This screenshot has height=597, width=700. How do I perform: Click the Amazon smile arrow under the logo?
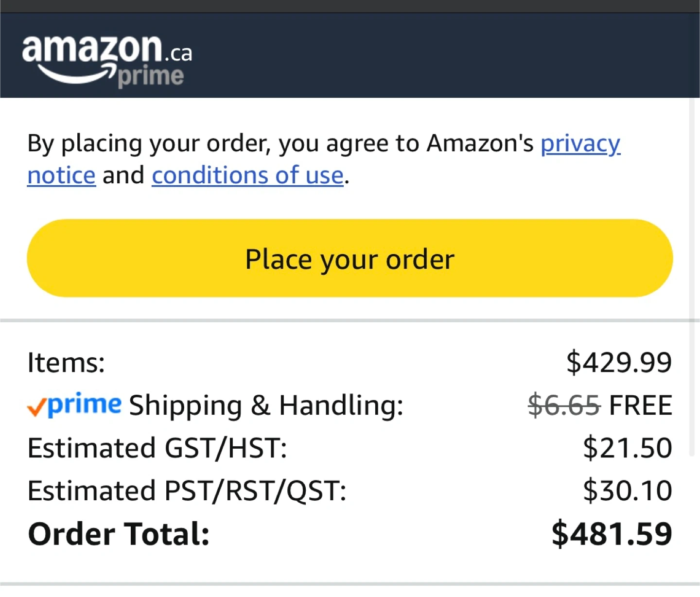pos(76,75)
